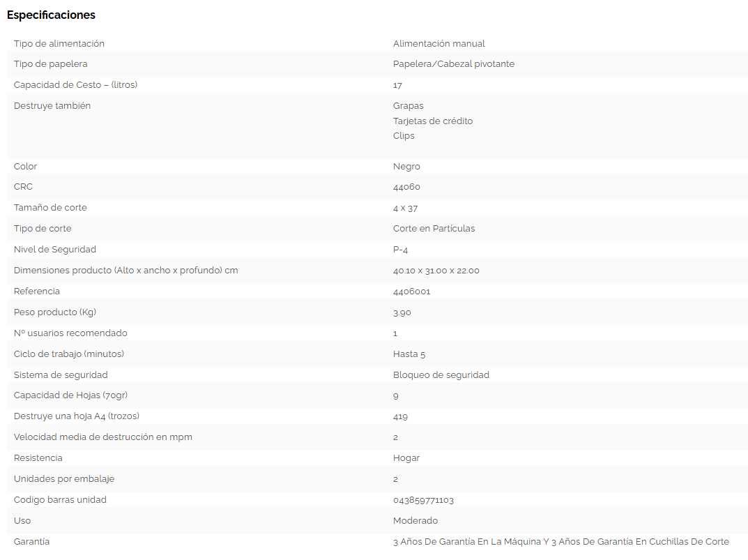The height and width of the screenshot is (560, 748).
Task: Click the Tamaño de corte label
Action: [x=50, y=208]
